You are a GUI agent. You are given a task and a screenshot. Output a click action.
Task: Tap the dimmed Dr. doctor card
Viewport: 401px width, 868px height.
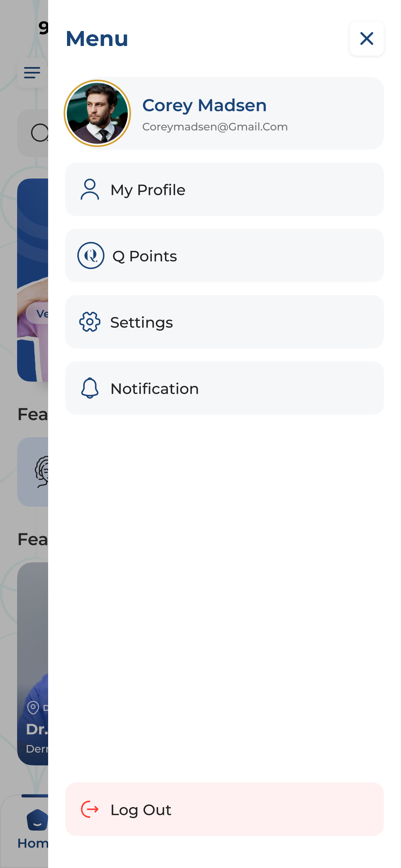(x=33, y=664)
